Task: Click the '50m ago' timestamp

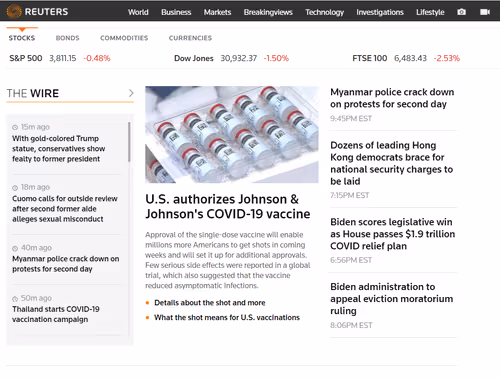Action: [36, 298]
